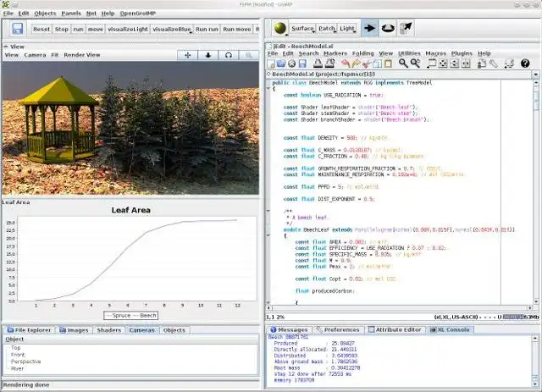Screen dimensions: 542x392
Task: Open the Panels menu
Action: [x=71, y=14]
